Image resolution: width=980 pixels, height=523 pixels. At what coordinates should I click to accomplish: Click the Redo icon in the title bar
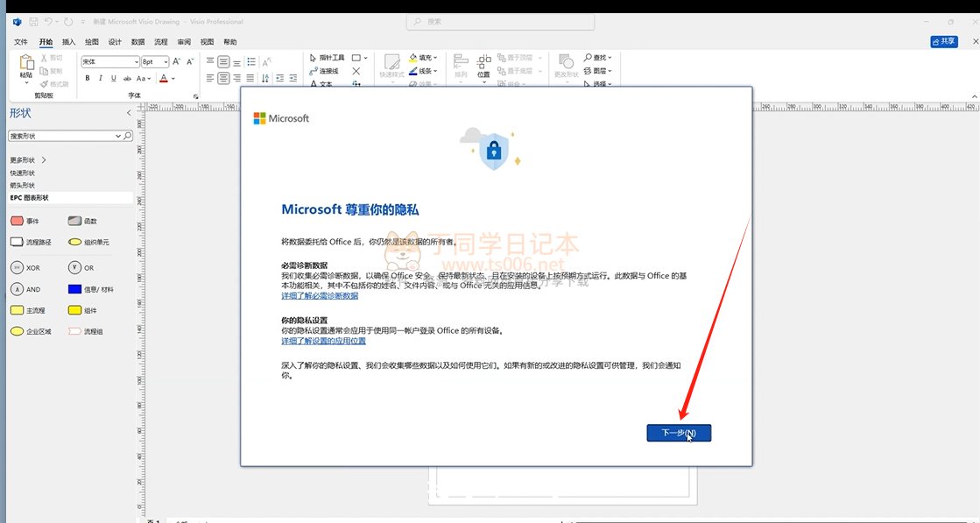tap(68, 22)
